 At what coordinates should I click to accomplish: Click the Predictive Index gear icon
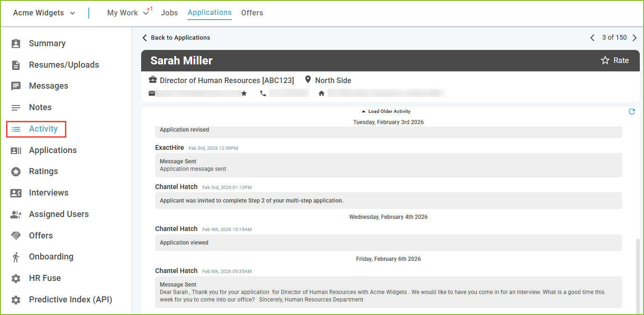tap(16, 300)
